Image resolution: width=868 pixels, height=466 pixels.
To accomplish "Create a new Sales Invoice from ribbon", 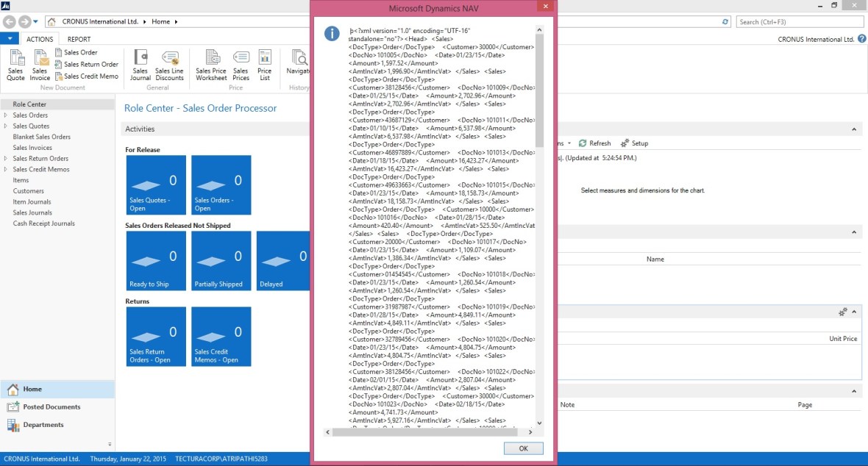I will (40, 65).
